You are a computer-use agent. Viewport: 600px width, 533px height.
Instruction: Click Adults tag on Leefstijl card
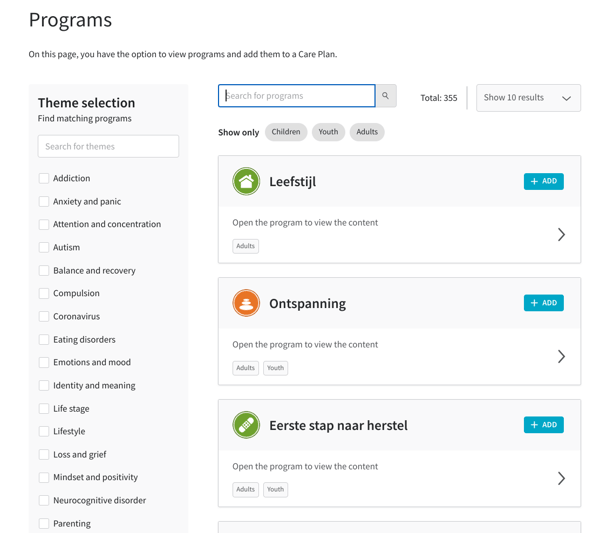click(x=245, y=246)
